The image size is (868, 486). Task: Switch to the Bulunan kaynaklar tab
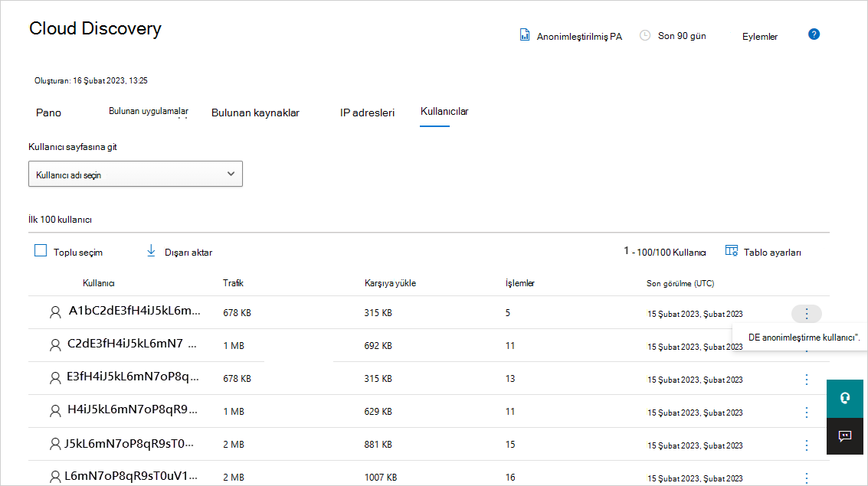coord(255,113)
